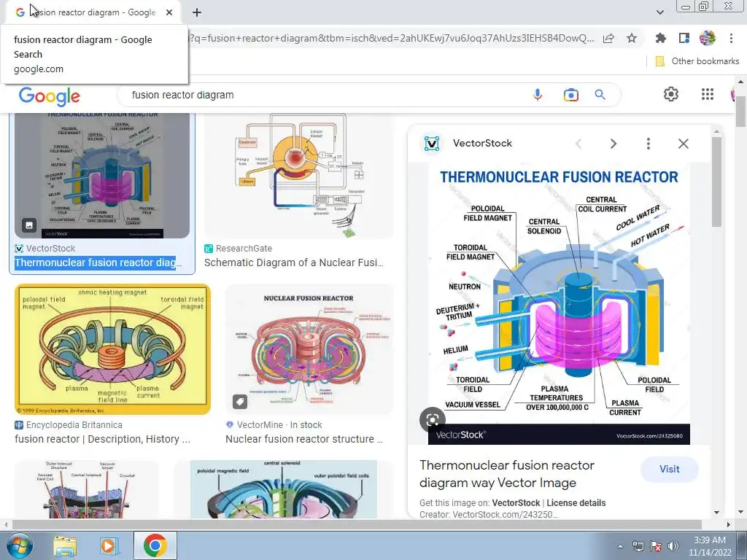Click Chrome icon in the taskbar
Image resolution: width=747 pixels, height=560 pixels.
[155, 545]
